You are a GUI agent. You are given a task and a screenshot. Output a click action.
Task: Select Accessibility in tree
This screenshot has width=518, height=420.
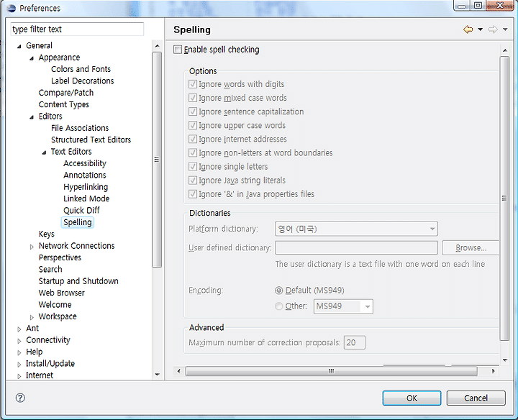[85, 163]
